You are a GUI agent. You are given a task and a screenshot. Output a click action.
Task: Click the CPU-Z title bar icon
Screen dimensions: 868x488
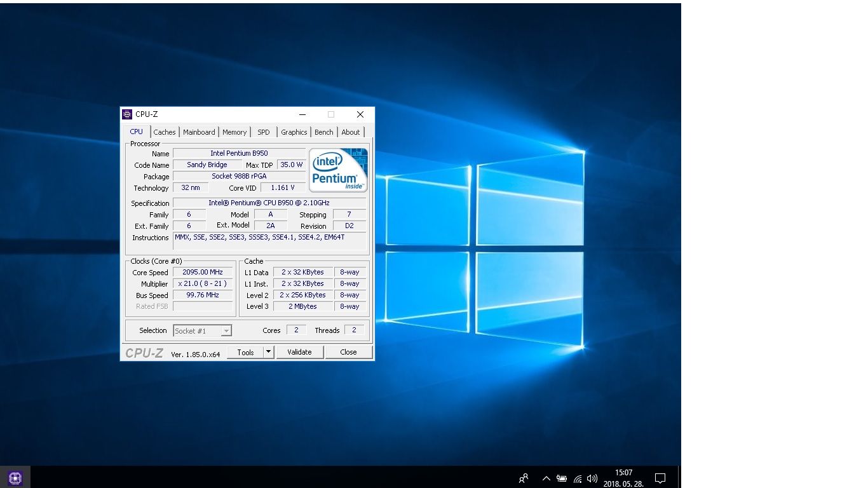tap(127, 114)
